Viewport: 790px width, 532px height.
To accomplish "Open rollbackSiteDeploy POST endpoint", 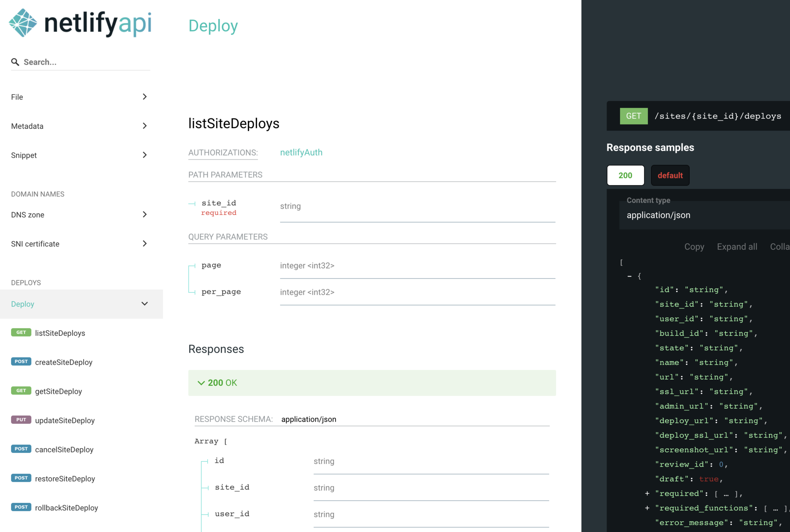I will click(66, 508).
